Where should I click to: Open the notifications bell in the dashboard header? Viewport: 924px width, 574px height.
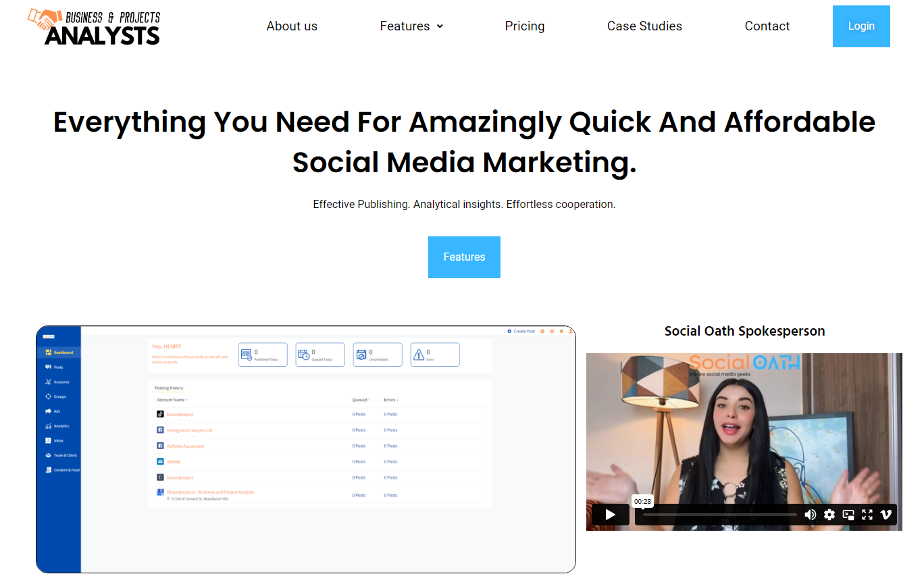[x=561, y=331]
